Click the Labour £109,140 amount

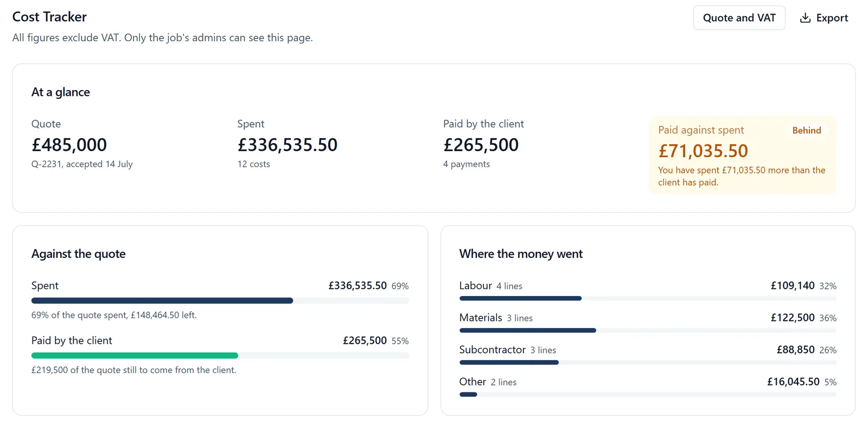click(793, 286)
